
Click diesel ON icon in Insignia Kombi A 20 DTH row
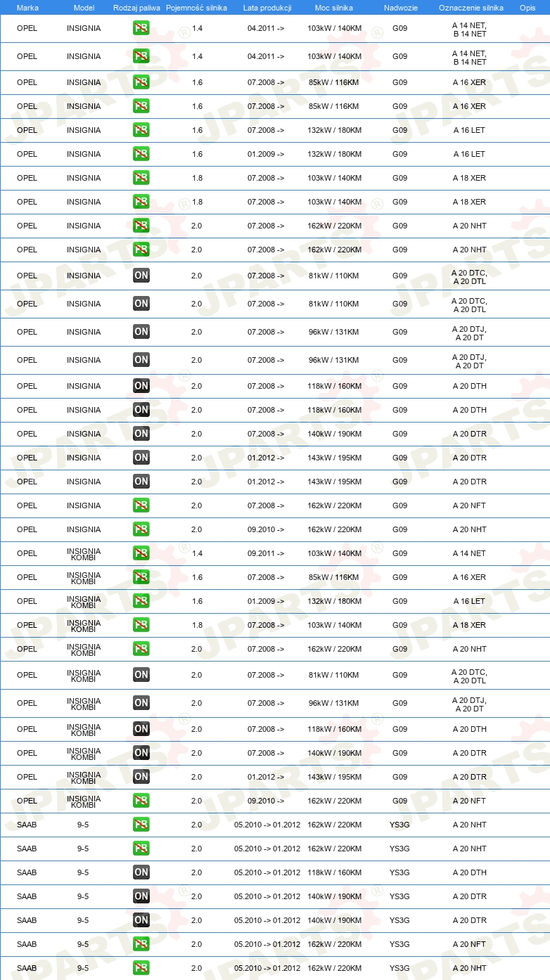coord(141,729)
